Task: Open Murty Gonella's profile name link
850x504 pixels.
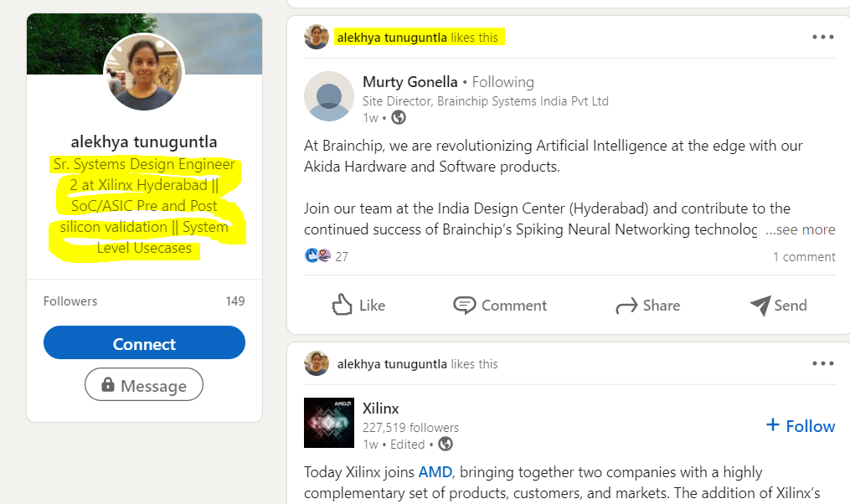Action: [x=410, y=82]
